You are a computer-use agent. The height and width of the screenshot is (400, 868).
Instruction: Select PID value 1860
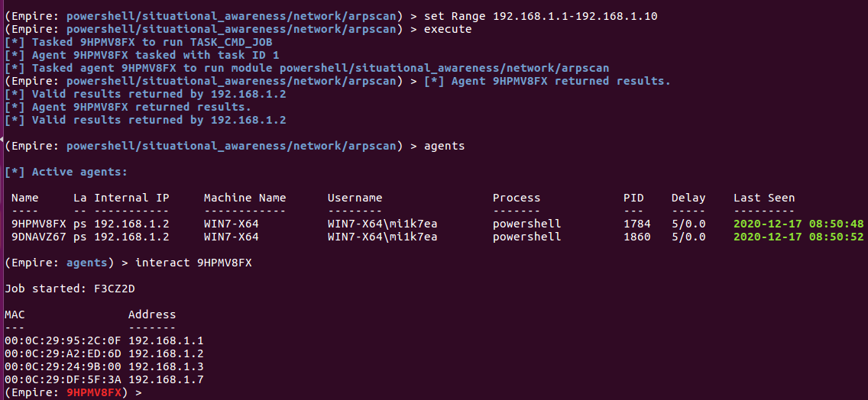(x=636, y=237)
